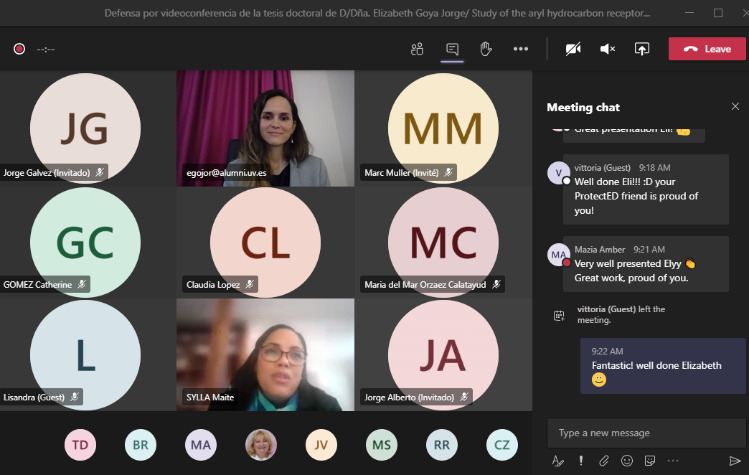Toggle the meeting chat panel

(452, 48)
